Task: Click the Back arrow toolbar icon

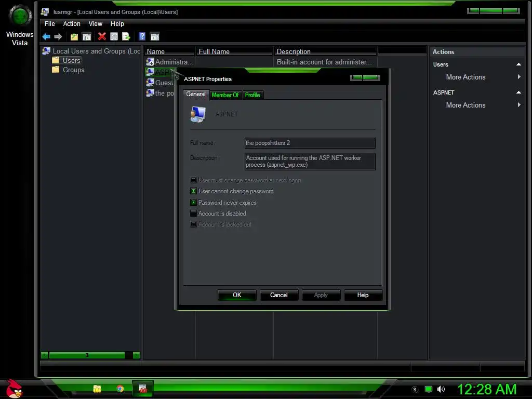Action: pyautogui.click(x=46, y=37)
